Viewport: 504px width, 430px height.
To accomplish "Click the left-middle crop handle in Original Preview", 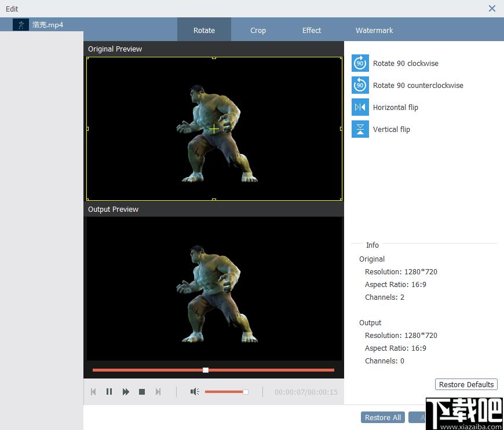I will 87,129.
